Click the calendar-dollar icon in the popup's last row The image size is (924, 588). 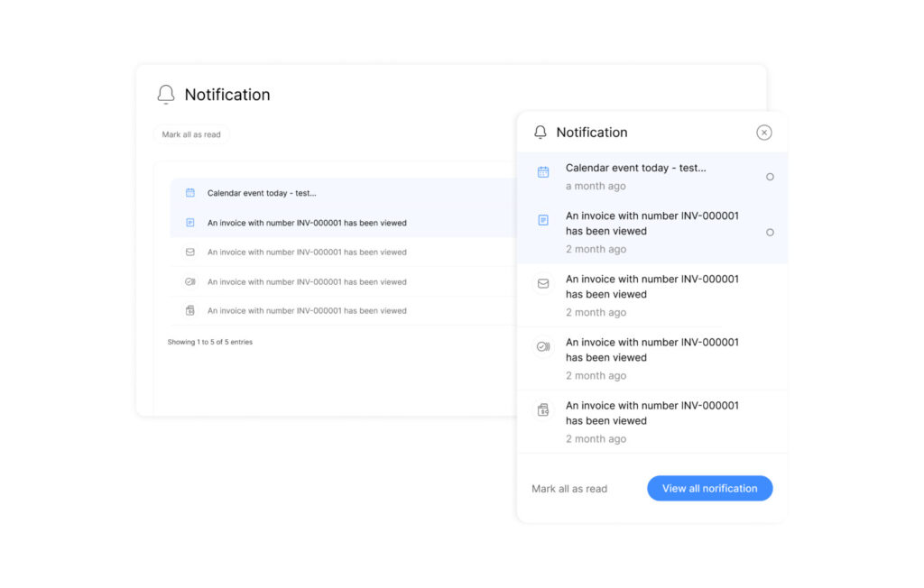543,409
